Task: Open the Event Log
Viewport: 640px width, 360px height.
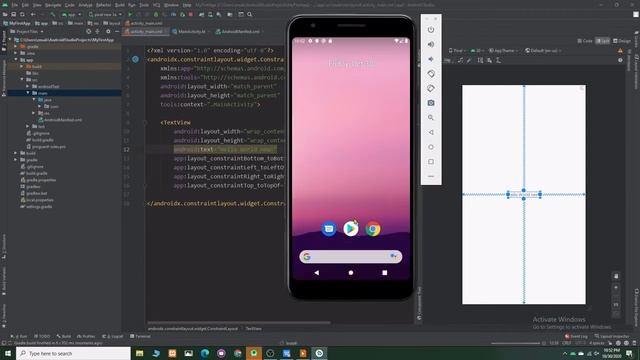Action: [576, 336]
